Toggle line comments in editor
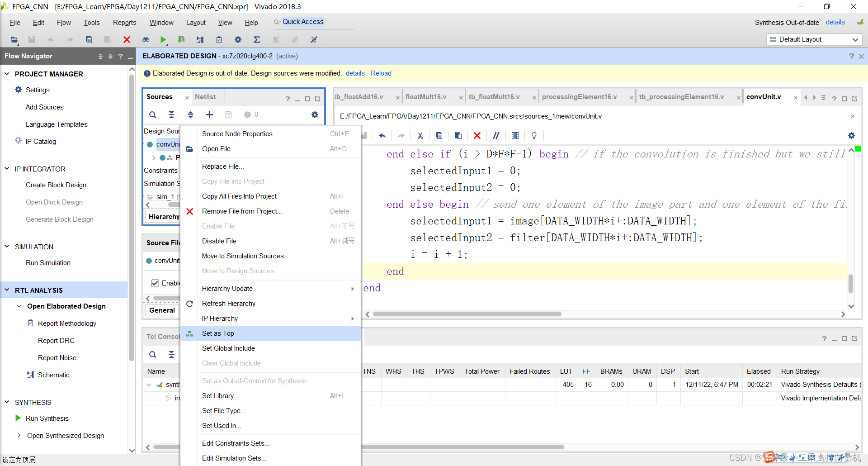 [x=496, y=135]
